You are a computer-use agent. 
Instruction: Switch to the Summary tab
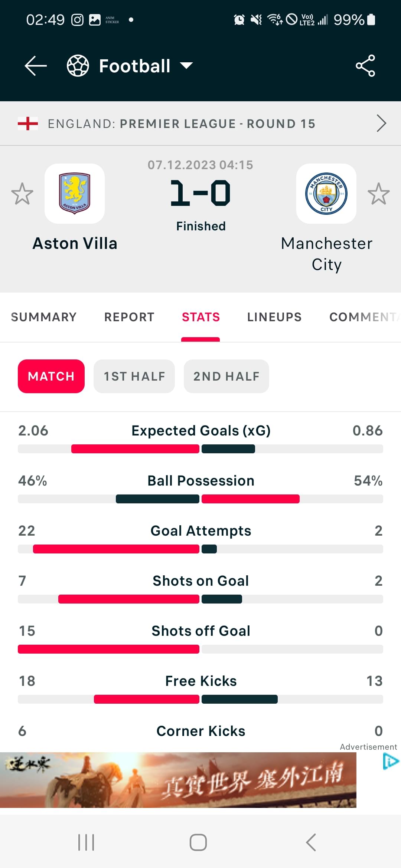44,317
